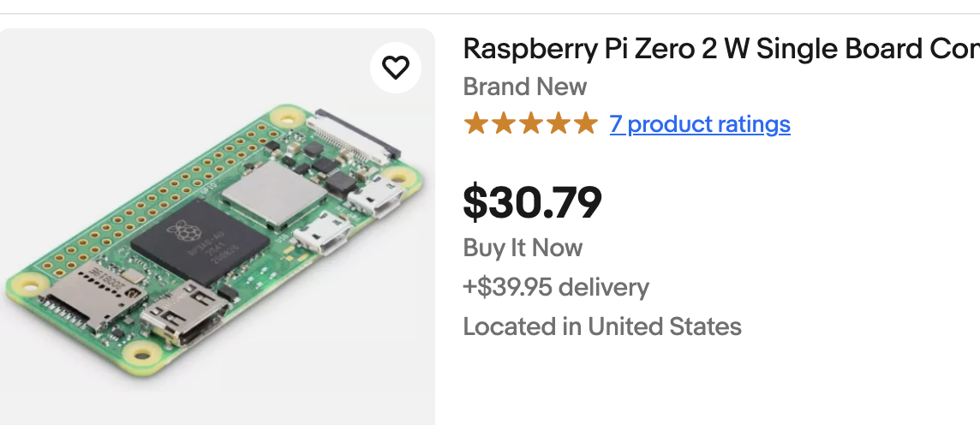This screenshot has height=425, width=980.
Task: Click the silver wireless module in the photo
Action: (x=267, y=195)
